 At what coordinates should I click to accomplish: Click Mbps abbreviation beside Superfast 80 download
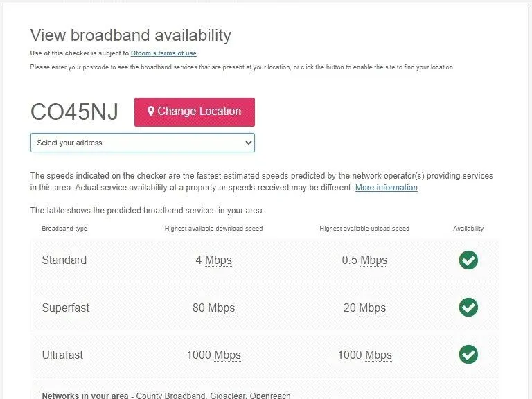[x=222, y=308]
